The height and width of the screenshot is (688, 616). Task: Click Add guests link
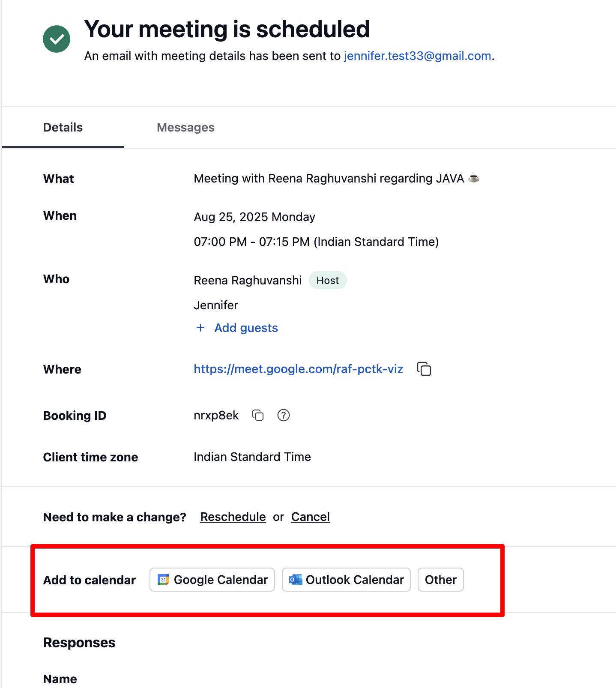(x=246, y=328)
